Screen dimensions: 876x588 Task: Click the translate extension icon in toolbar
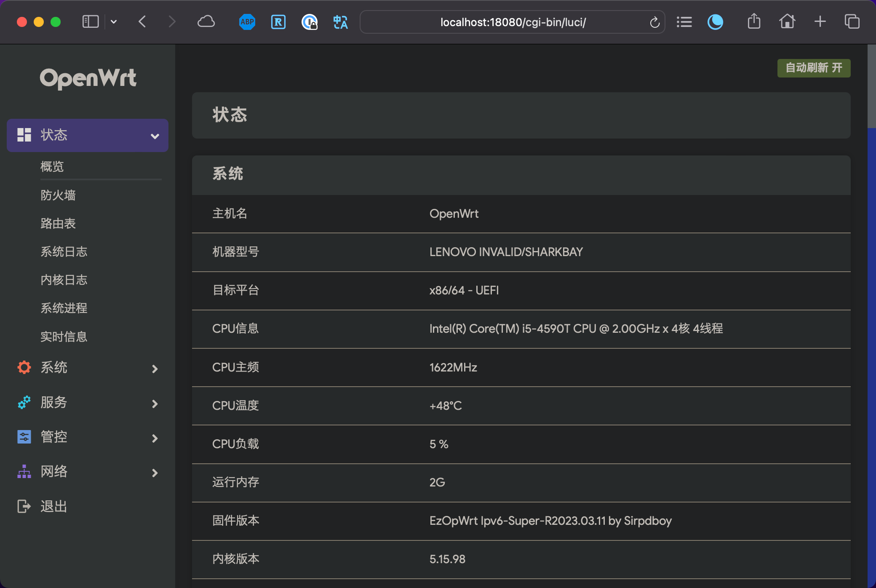coord(340,22)
